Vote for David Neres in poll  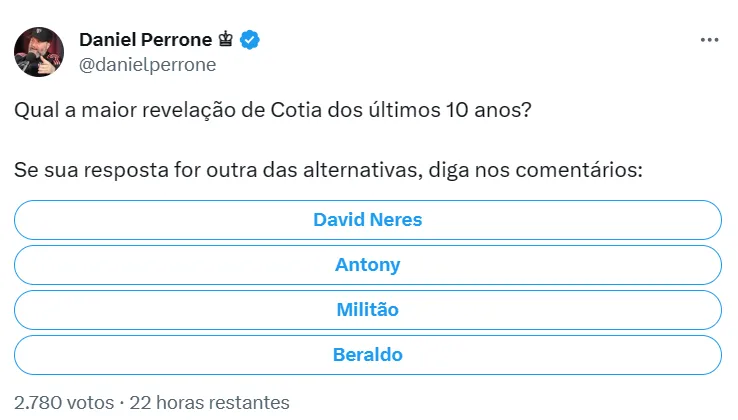[368, 219]
